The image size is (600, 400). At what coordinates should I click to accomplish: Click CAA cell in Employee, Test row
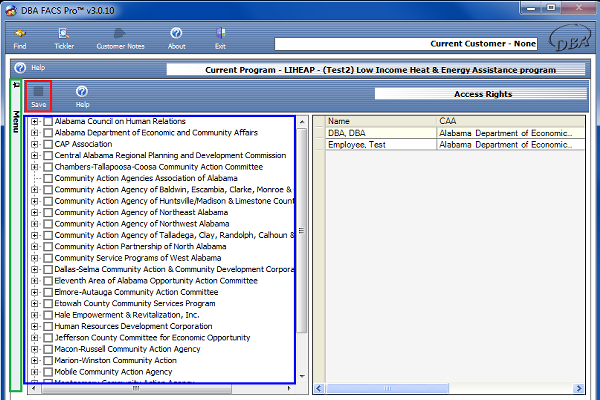[x=511, y=145]
